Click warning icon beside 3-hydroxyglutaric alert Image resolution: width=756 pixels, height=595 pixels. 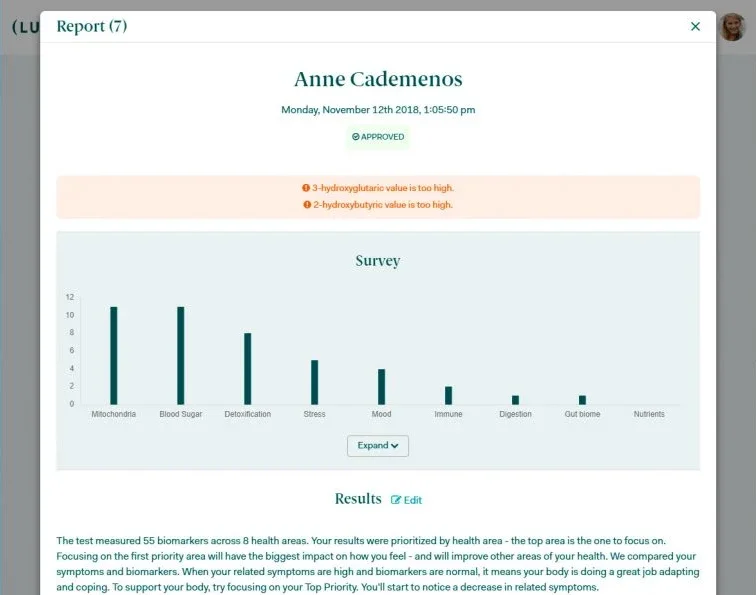coord(306,188)
